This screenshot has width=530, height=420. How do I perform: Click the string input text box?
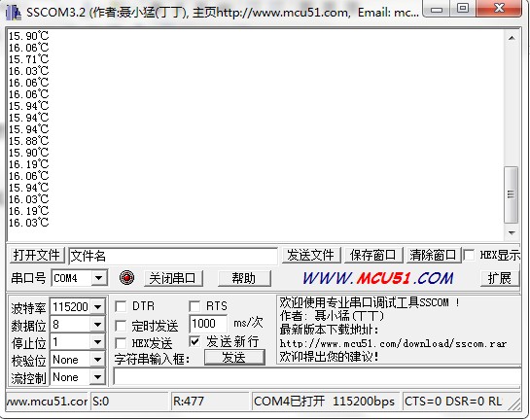[317, 376]
